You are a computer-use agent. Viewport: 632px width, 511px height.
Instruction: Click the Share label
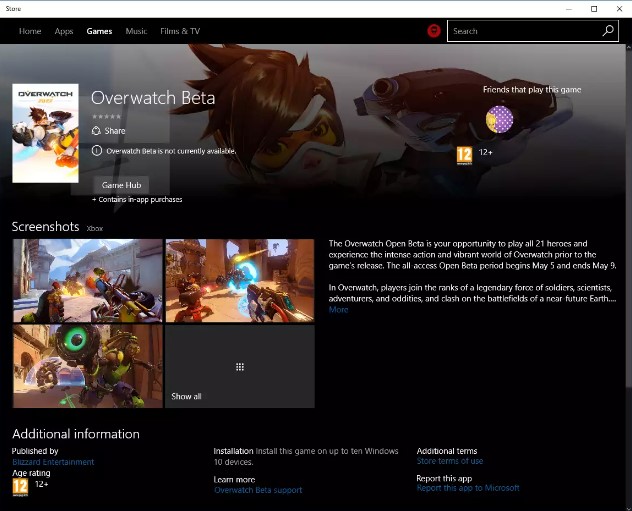115,131
